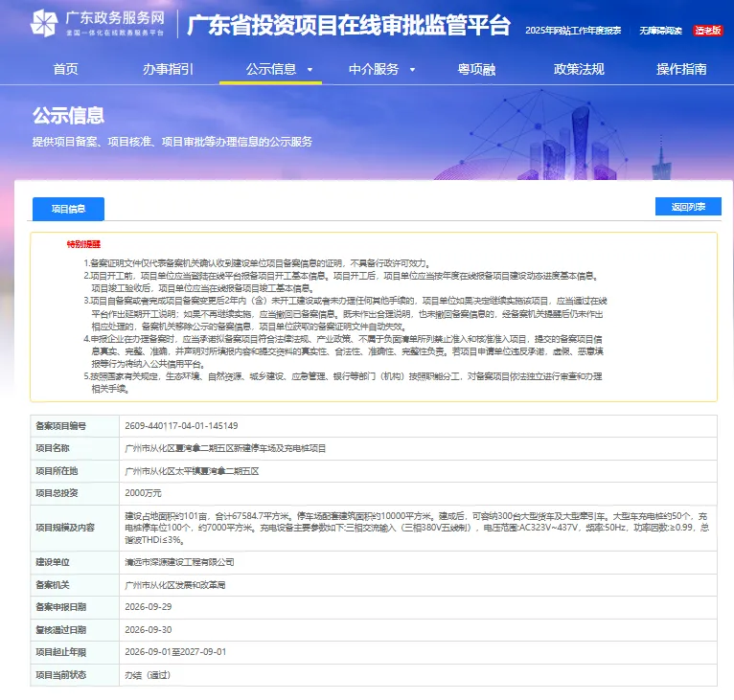Click the 广东省投资项目在线审批监管平台 title

click(348, 25)
